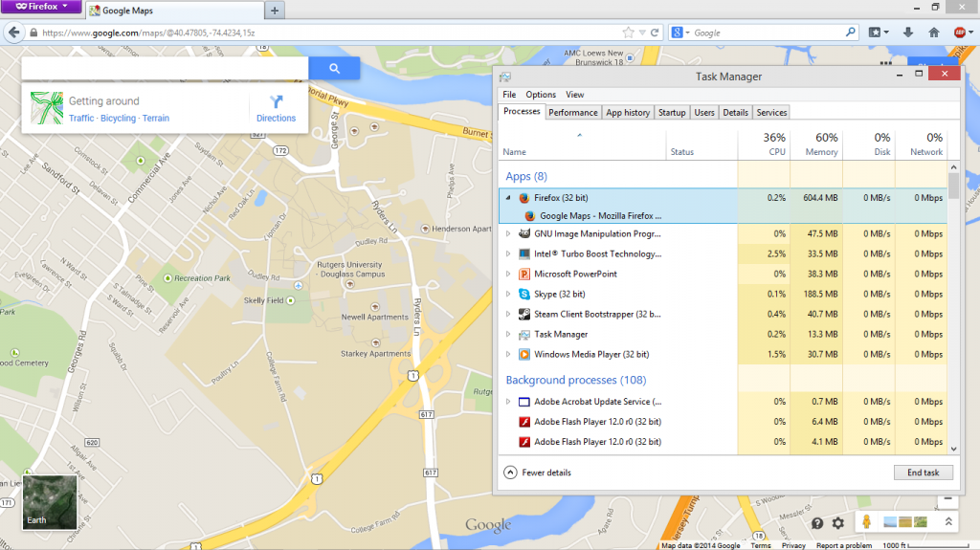Image resolution: width=980 pixels, height=550 pixels.
Task: Sort processes by the CPU column header
Action: [x=764, y=144]
